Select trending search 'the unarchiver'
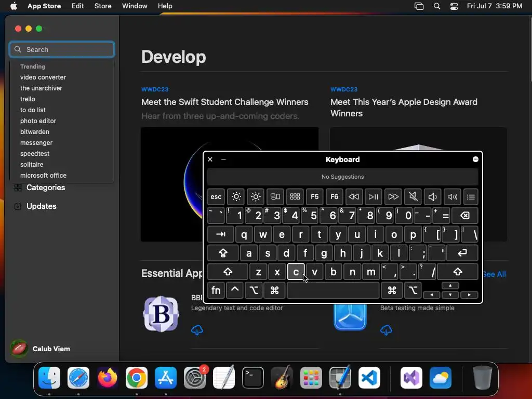This screenshot has height=399, width=532. pyautogui.click(x=41, y=88)
